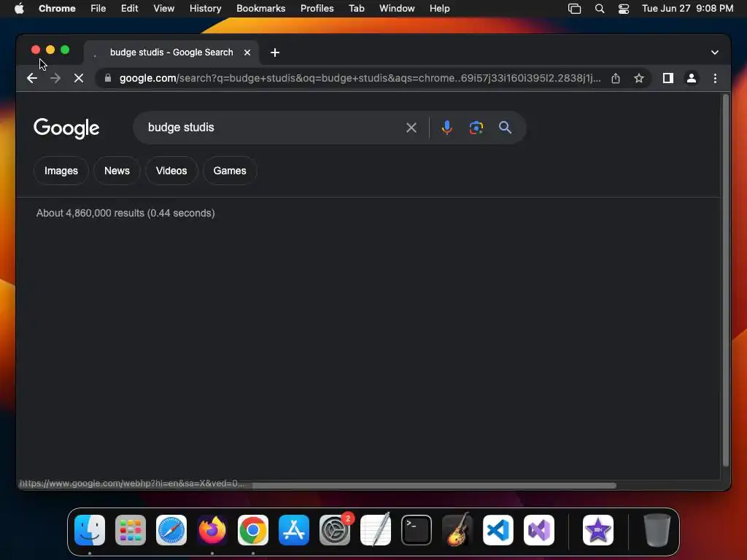The image size is (747, 560).
Task: Submit search with magnifying glass icon
Action: pyautogui.click(x=505, y=128)
